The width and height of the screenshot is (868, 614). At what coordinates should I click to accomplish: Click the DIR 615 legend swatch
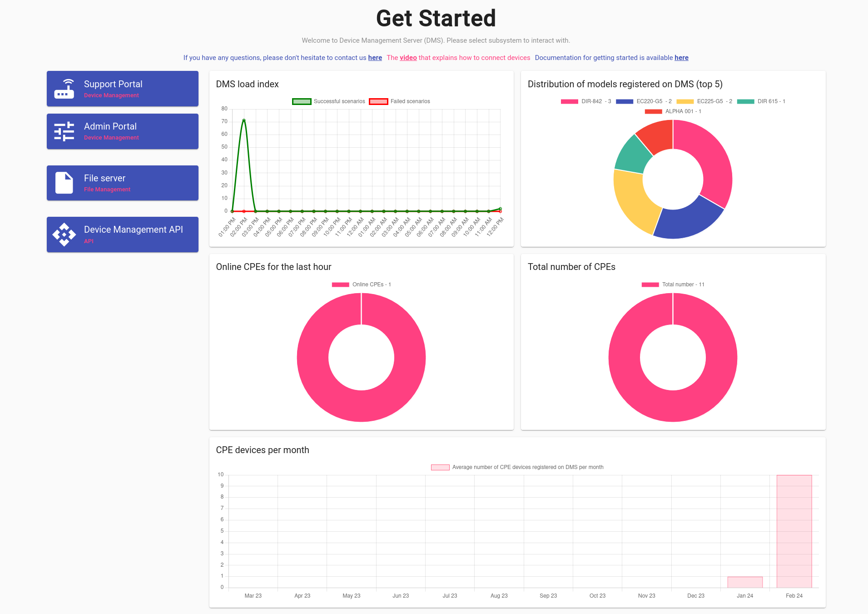pyautogui.click(x=745, y=101)
